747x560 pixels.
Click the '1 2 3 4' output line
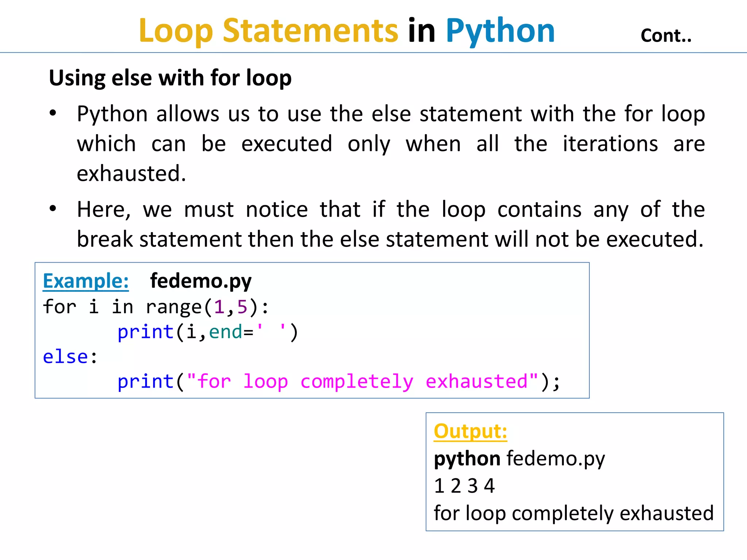(464, 486)
